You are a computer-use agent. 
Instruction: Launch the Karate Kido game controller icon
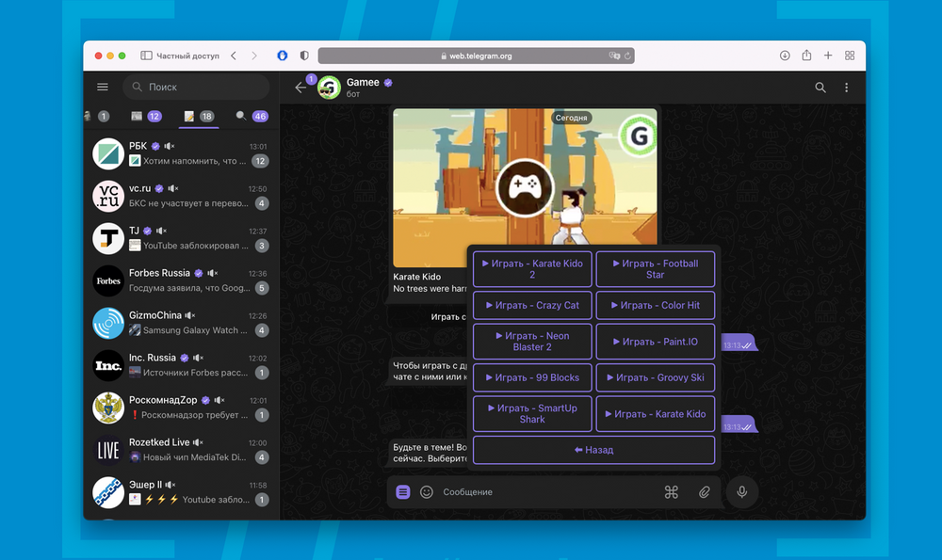525,188
